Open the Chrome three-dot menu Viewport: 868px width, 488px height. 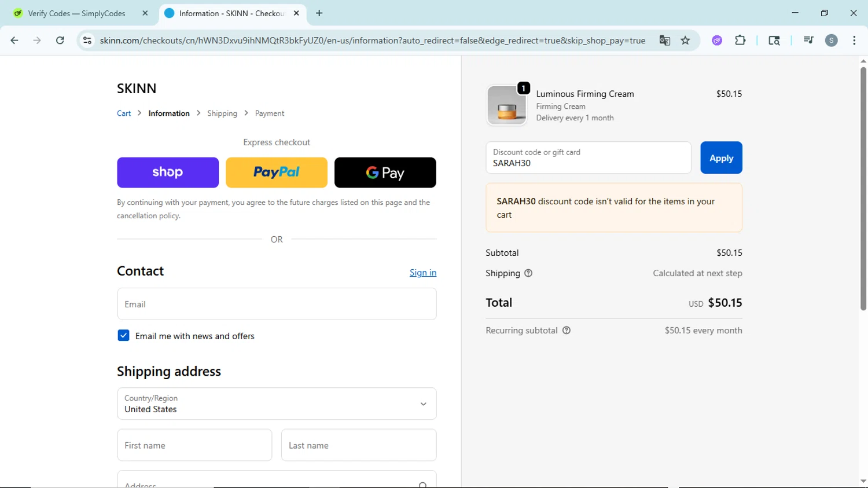(x=854, y=41)
